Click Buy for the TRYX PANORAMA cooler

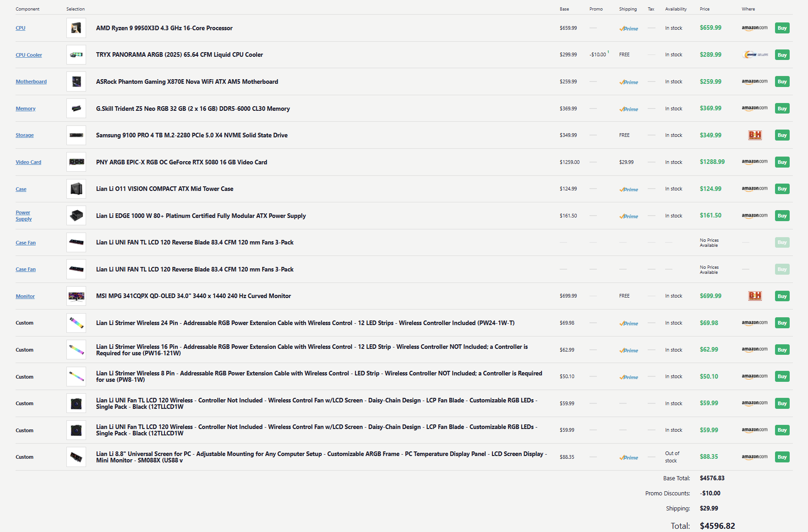[782, 55]
